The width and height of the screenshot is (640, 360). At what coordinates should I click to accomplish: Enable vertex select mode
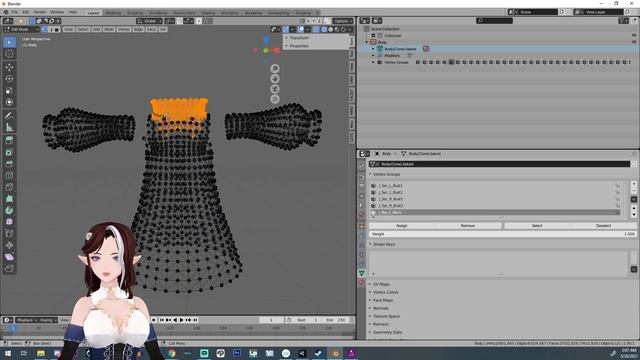point(44,29)
